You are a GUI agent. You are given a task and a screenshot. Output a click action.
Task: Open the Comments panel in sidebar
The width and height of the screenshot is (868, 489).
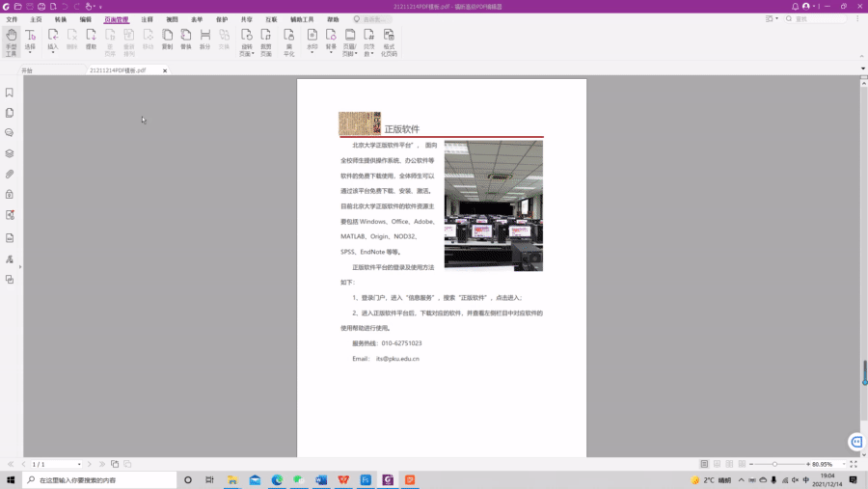(10, 133)
